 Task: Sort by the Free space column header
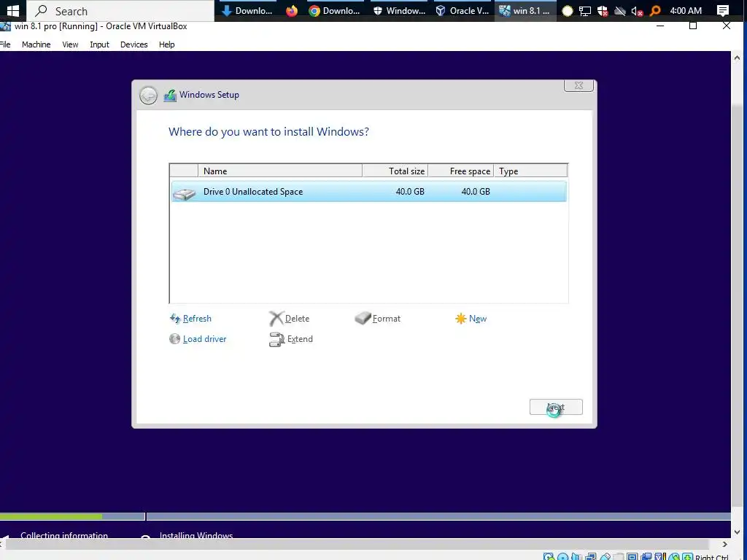coord(461,171)
